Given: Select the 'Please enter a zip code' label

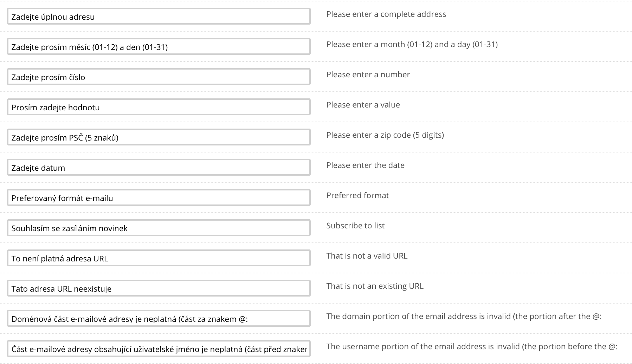Looking at the screenshot, I should (385, 135).
